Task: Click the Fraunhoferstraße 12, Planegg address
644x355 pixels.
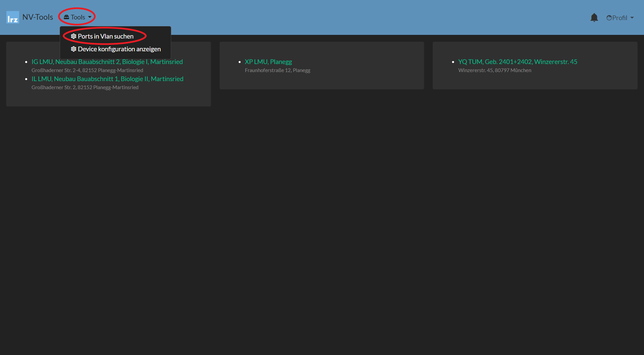Action: 277,70
